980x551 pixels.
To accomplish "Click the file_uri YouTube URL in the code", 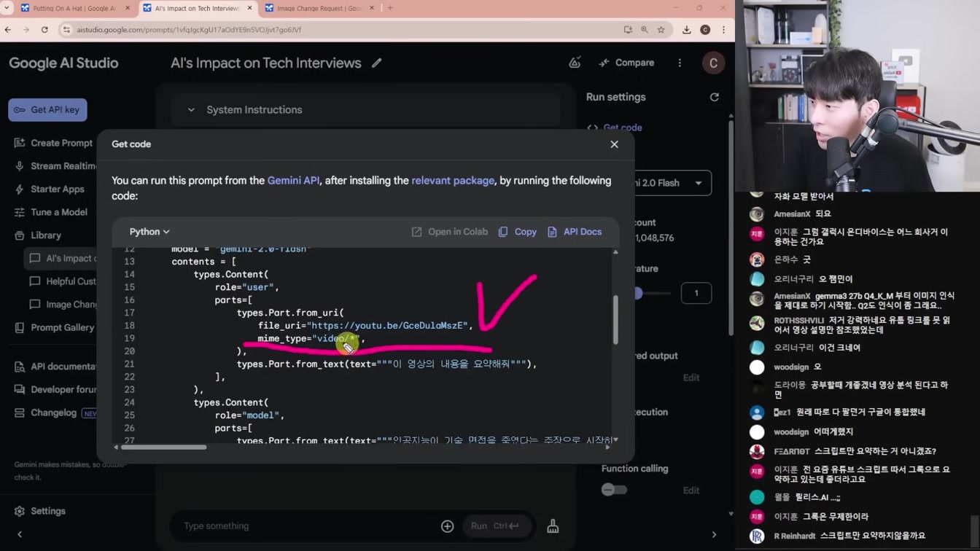I will (x=387, y=326).
